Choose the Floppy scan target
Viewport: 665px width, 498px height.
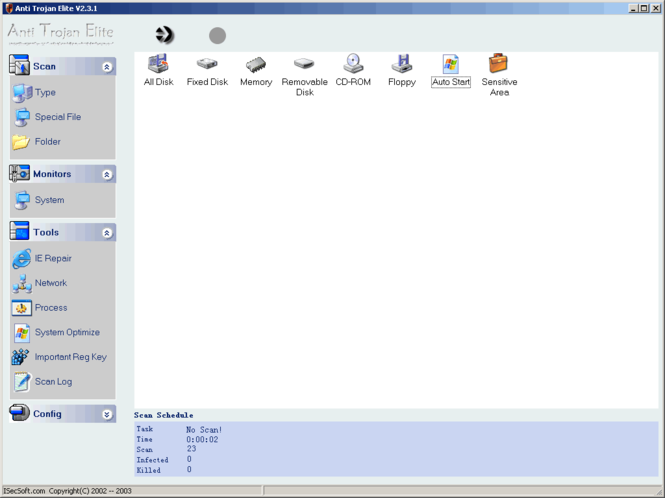[x=402, y=64]
